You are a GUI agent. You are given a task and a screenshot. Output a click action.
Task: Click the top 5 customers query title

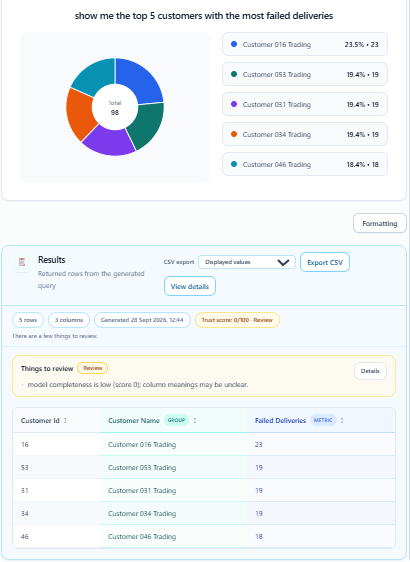point(204,16)
